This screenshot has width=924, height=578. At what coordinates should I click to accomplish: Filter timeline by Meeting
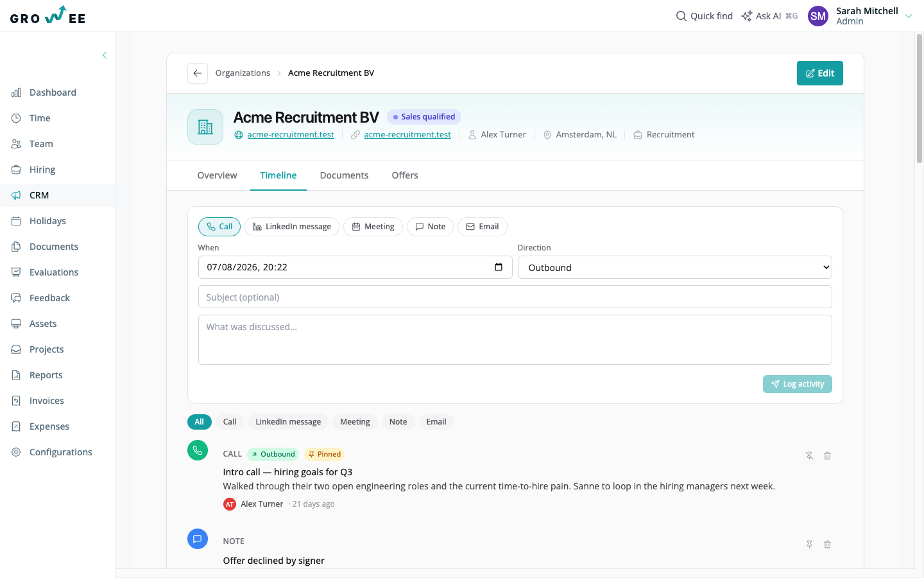point(355,422)
